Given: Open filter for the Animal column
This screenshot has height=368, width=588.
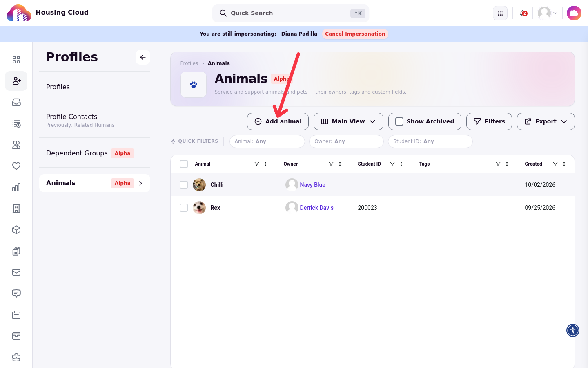Looking at the screenshot, I should (x=257, y=164).
